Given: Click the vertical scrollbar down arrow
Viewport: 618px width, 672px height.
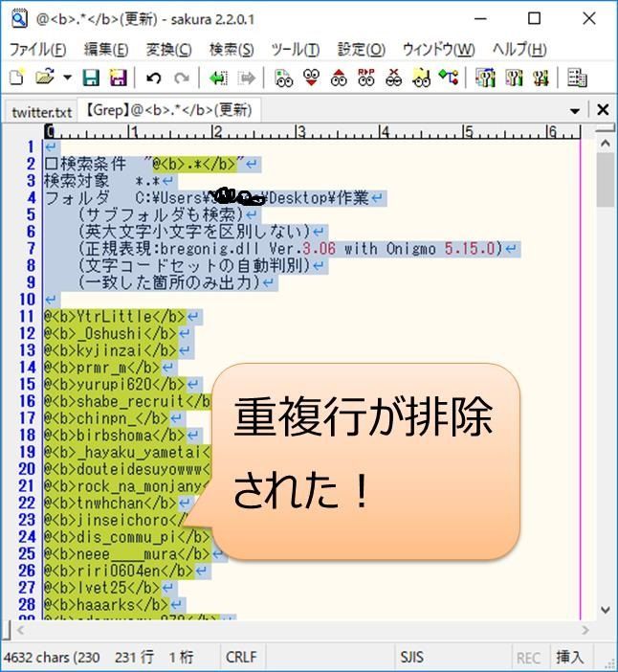Looking at the screenshot, I should click(606, 610).
